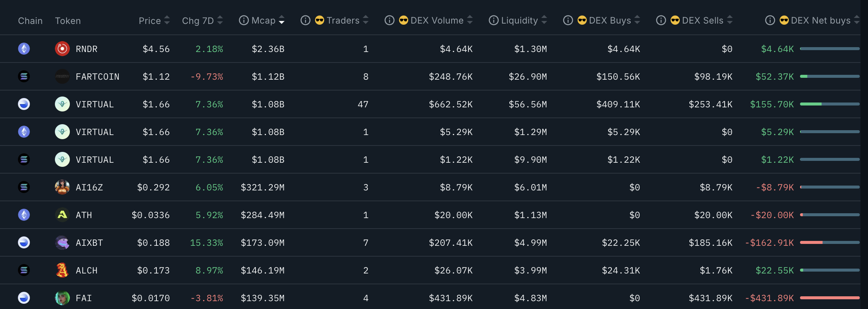The image size is (868, 309).
Task: Click the info icon beside Liquidity
Action: pos(493,20)
